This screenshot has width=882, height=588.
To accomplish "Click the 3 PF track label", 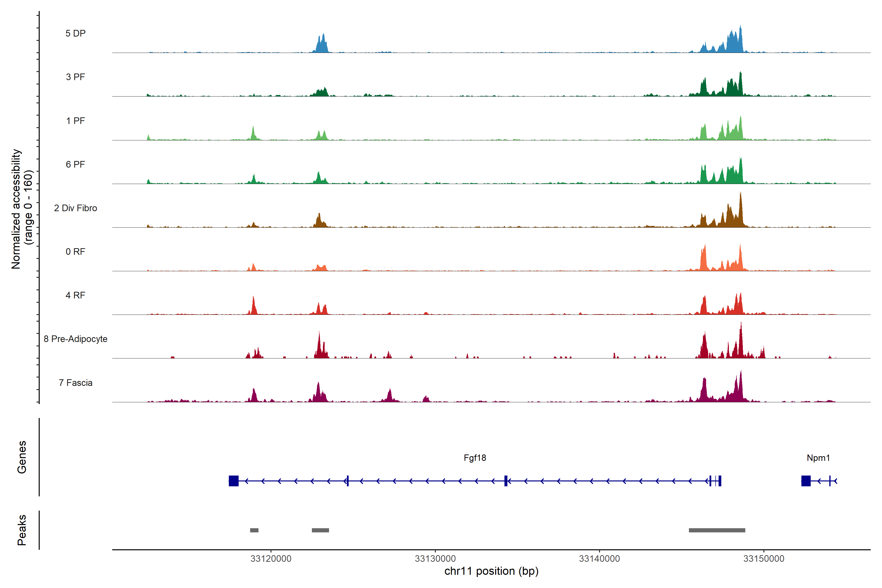I will click(x=75, y=77).
